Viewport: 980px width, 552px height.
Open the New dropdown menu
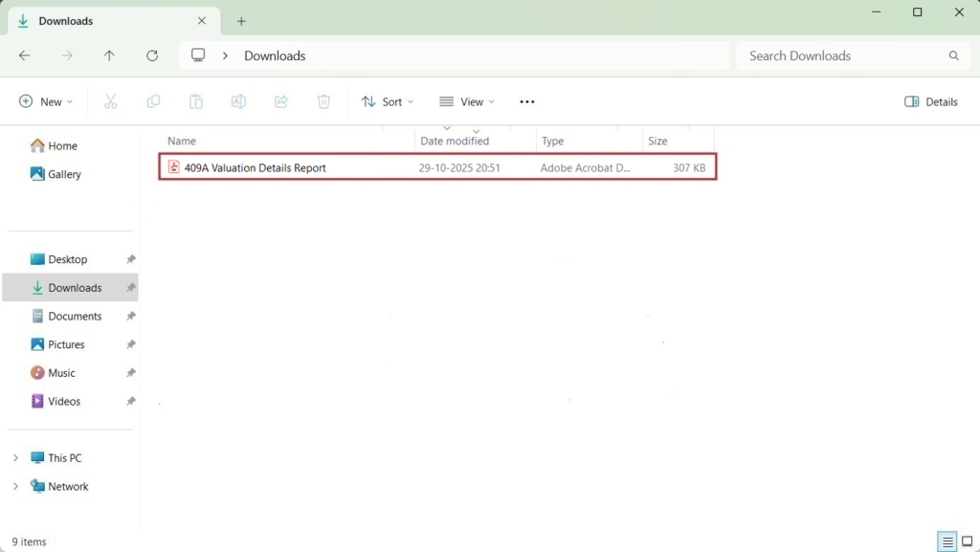(x=45, y=101)
